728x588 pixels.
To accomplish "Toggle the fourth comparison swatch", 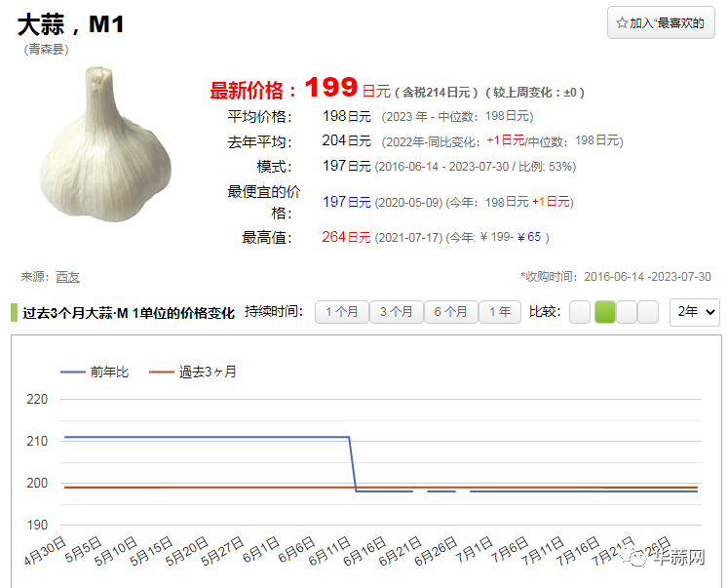I will pos(648,312).
